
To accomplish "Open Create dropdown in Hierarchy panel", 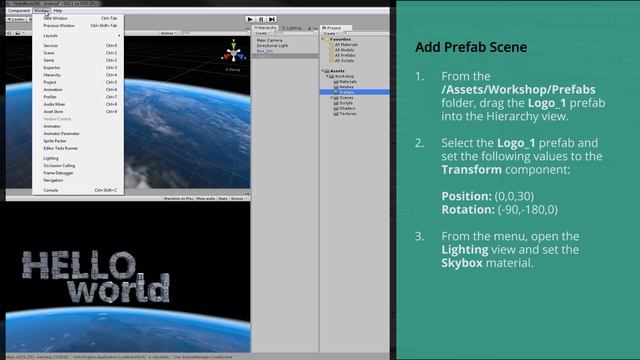I will (x=261, y=33).
